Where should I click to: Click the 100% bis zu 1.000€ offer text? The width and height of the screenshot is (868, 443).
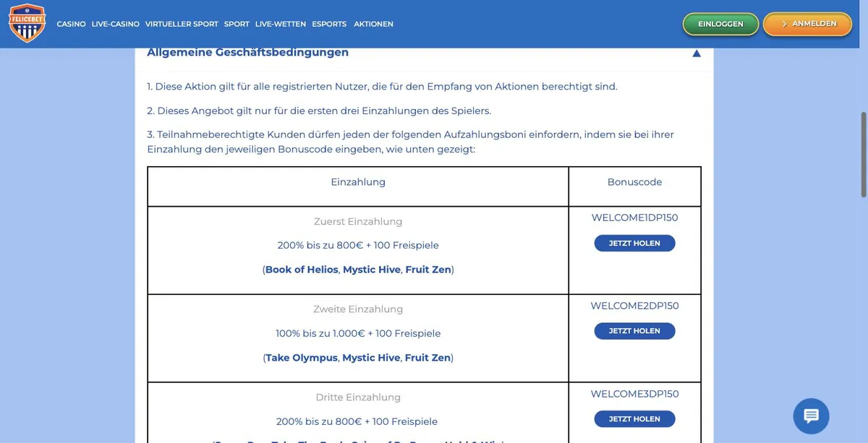point(358,334)
